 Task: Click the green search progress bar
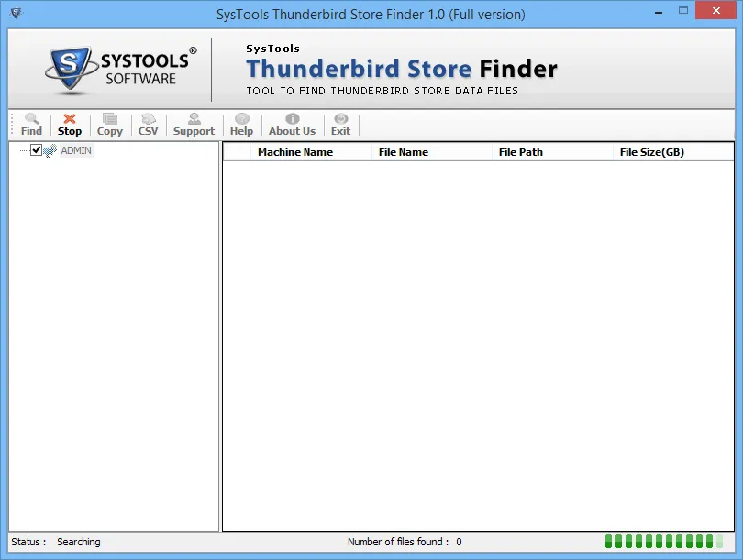(x=664, y=541)
